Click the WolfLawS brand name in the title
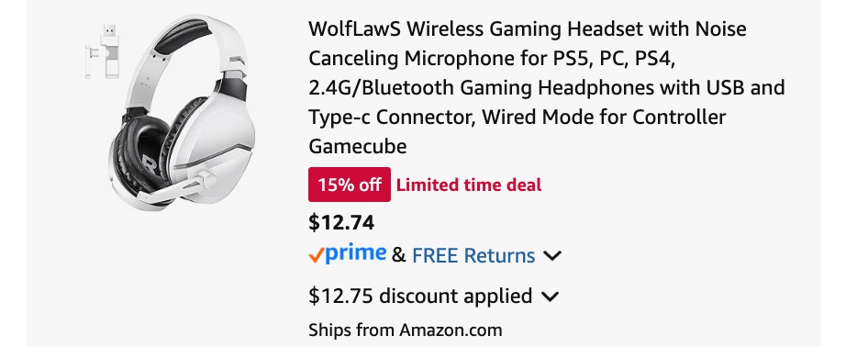Viewport: 868px width, 347px height. [355, 28]
